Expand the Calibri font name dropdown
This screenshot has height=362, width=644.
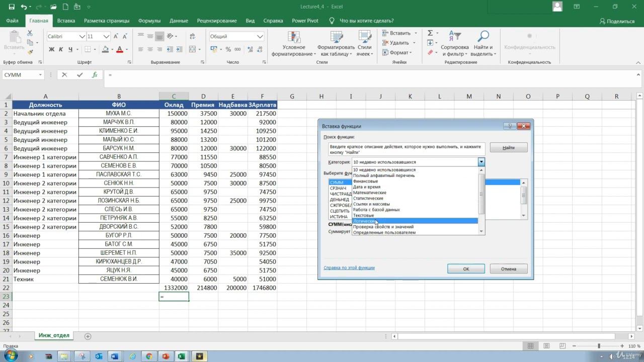82,37
